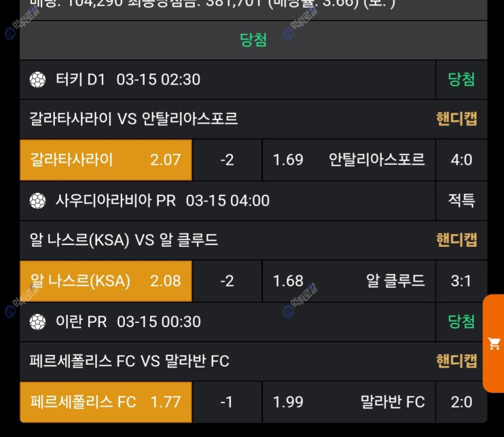The height and width of the screenshot is (437, 504).
Task: Click the 3:1 score result cell
Action: [461, 281]
